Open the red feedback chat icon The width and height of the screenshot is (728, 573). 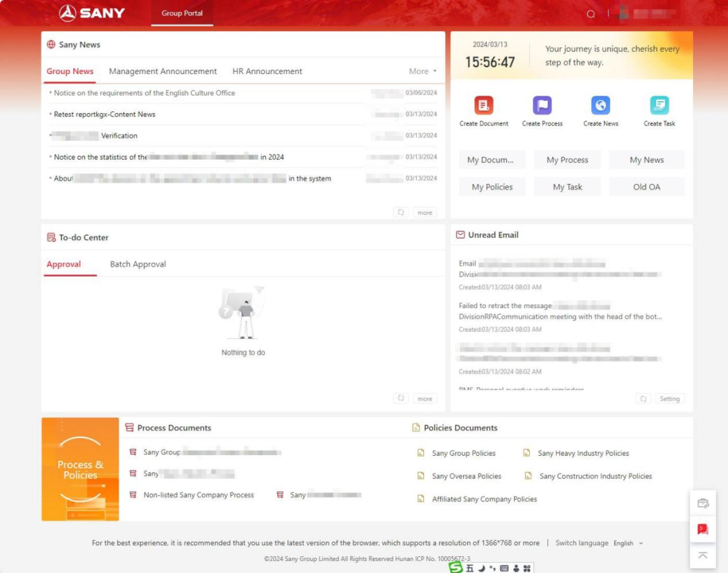click(702, 529)
